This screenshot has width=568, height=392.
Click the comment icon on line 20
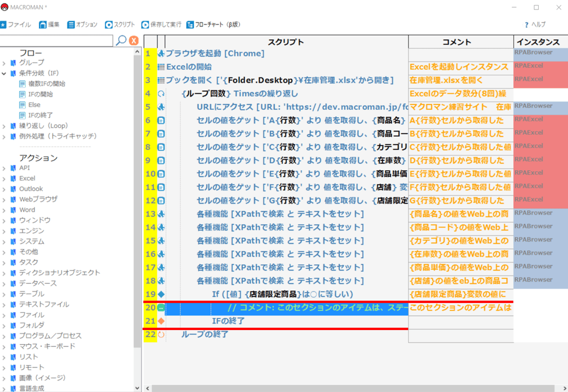[x=161, y=308]
